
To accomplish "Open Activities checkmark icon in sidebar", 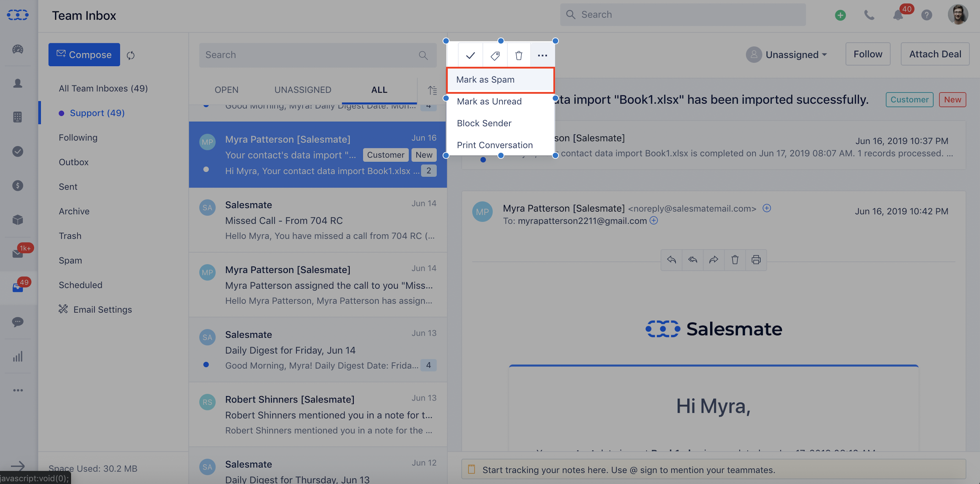I will (x=17, y=151).
